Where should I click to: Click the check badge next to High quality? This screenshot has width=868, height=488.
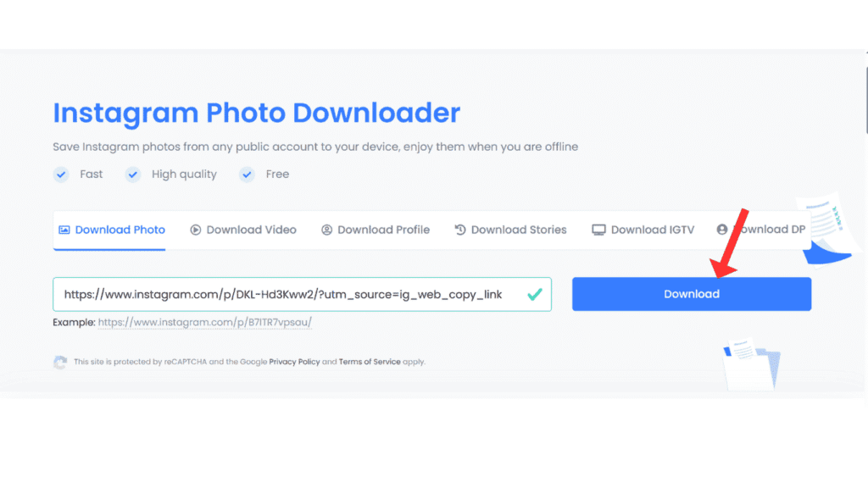(133, 175)
